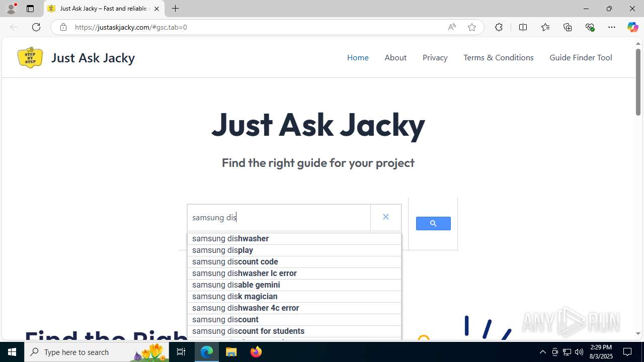Open the About page link

pyautogui.click(x=395, y=57)
